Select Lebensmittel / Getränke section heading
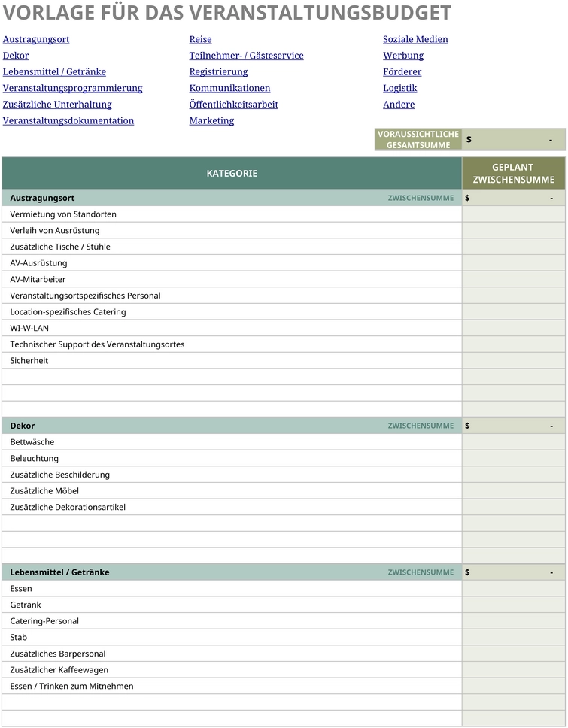 [60, 572]
